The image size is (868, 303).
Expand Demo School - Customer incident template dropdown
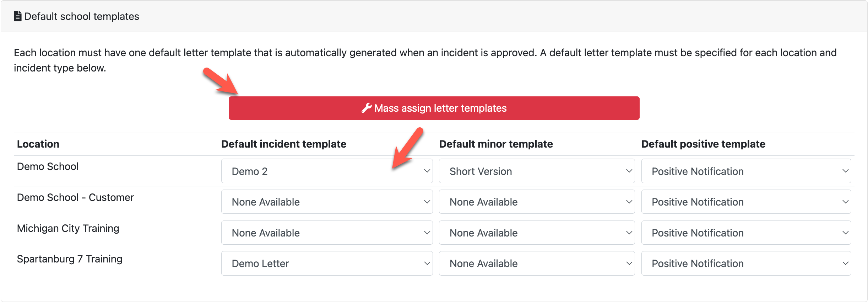326,202
